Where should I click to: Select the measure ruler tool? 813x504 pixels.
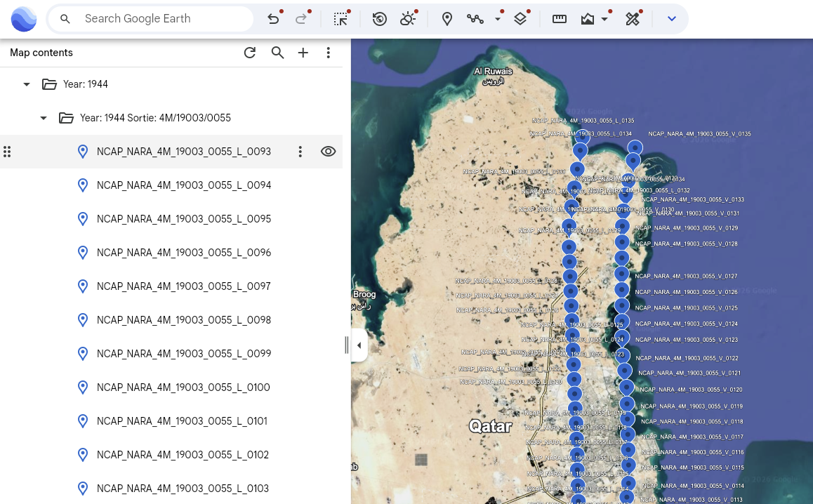click(559, 19)
